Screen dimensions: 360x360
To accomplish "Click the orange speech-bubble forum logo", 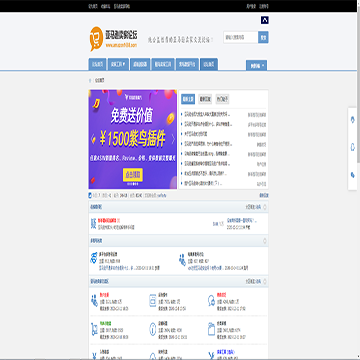I will [x=96, y=39].
